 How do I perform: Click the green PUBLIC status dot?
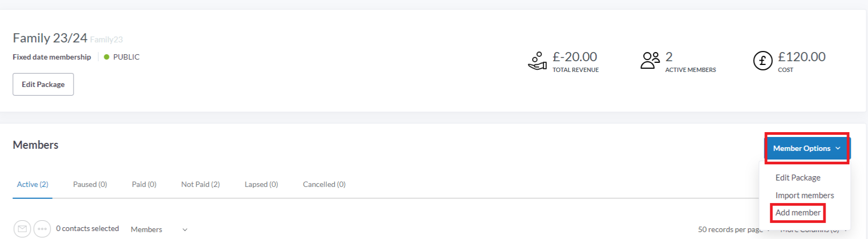click(107, 57)
